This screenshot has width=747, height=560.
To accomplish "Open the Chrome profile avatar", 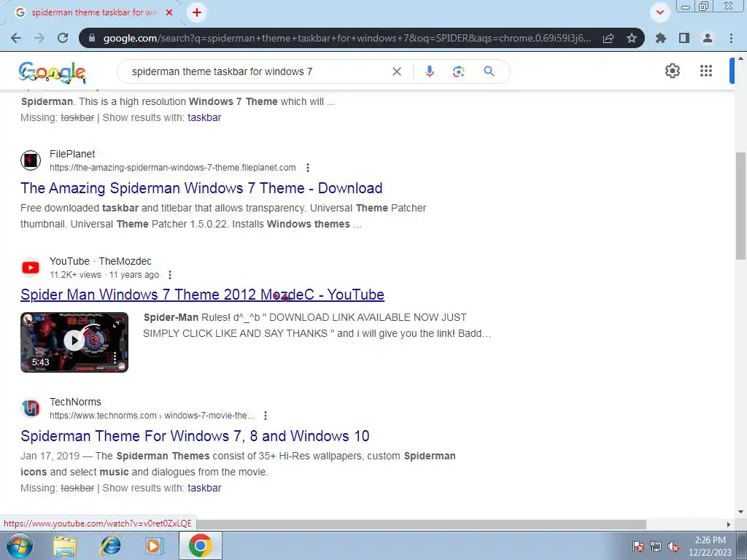I will [x=708, y=38].
